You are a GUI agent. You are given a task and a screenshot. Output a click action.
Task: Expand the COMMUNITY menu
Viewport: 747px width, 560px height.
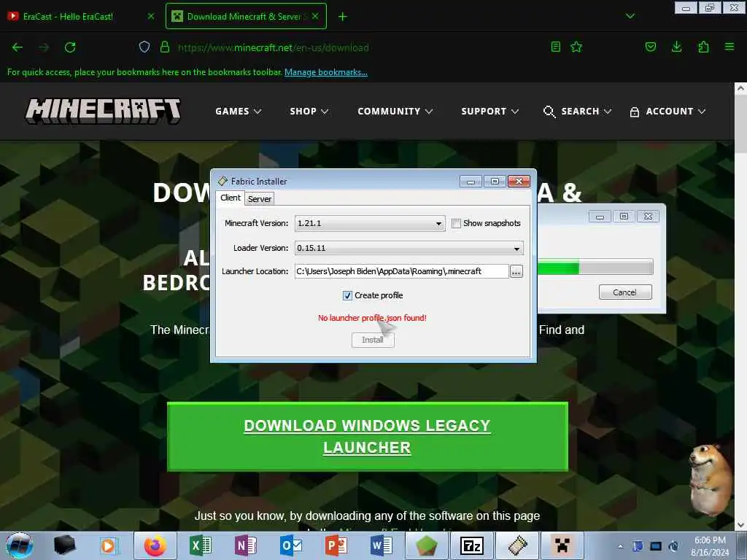tap(395, 112)
